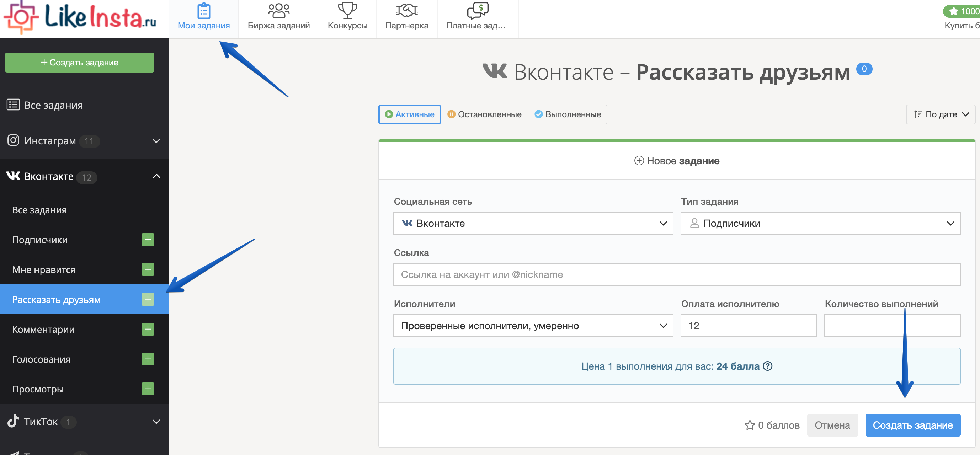Click the ТикТок logo icon
980x455 pixels.
tap(13, 421)
